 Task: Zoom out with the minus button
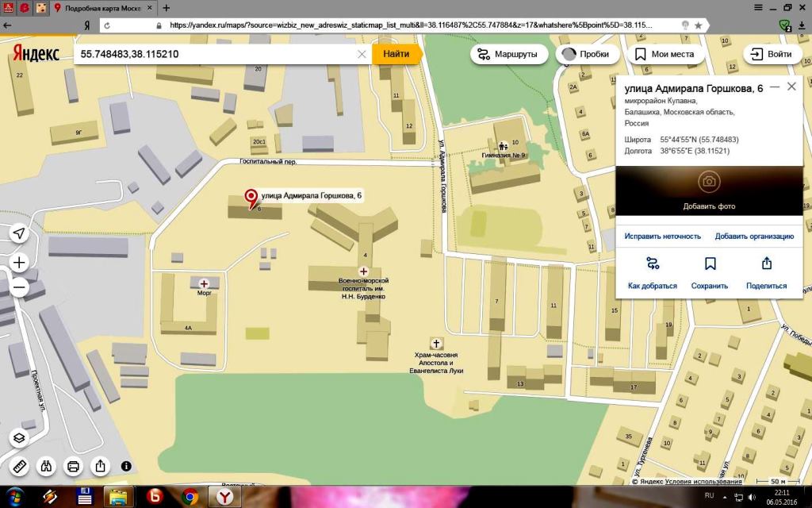coord(20,287)
